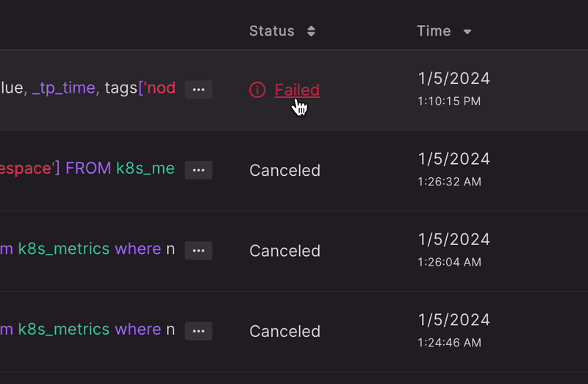Open ellipsis menu on the 1:26:32 AM row

click(198, 170)
